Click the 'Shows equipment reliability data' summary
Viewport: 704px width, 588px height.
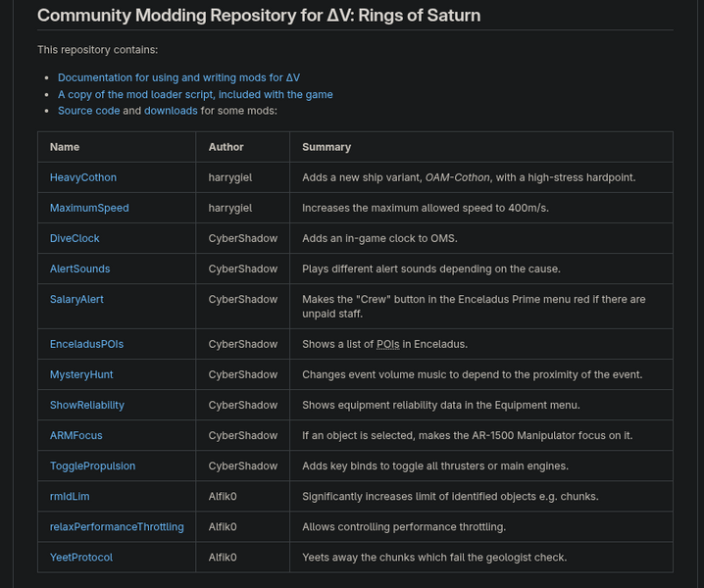click(x=441, y=406)
